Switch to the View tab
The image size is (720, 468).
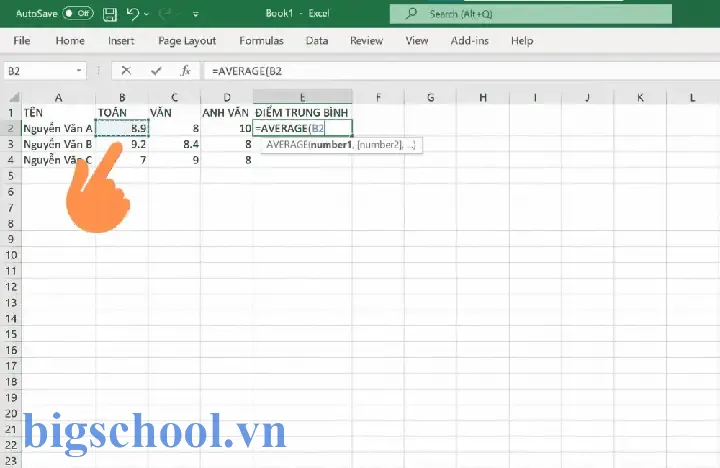pyautogui.click(x=416, y=41)
